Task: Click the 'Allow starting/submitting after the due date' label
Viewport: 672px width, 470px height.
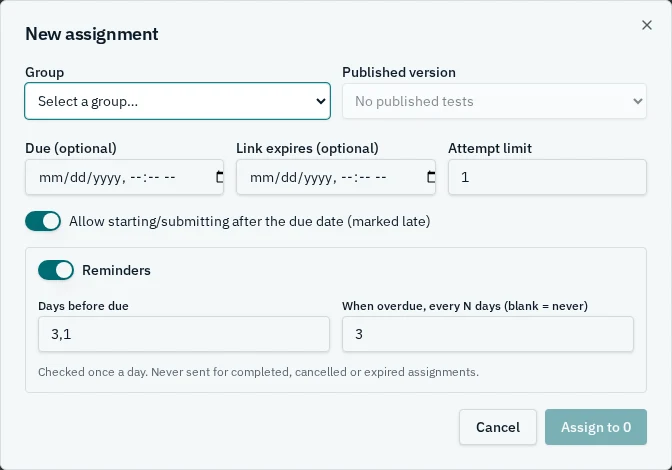Action: pyautogui.click(x=249, y=222)
